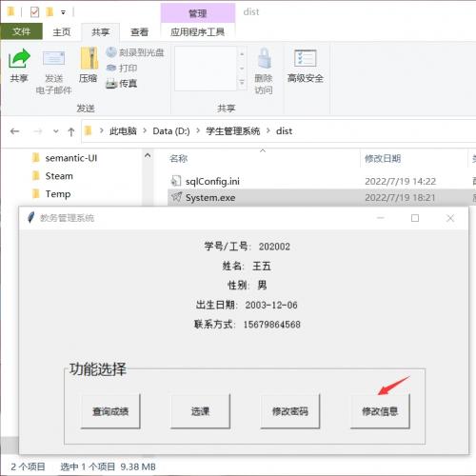This screenshot has height=476, width=476.
Task: Expand the chevron after Data (D:) in address bar
Action: click(x=198, y=130)
